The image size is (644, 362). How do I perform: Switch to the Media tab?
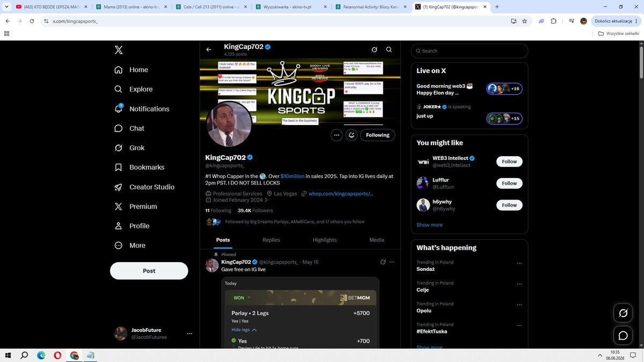(377, 240)
